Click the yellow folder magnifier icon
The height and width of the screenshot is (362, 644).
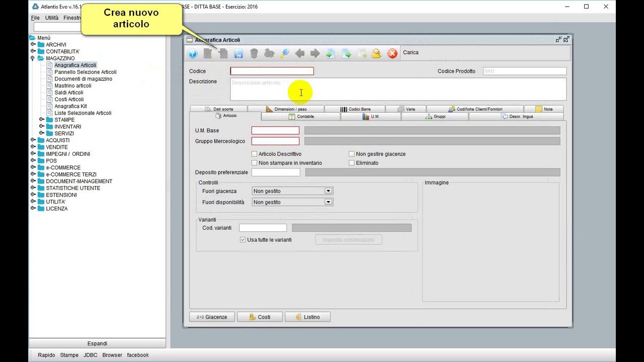click(377, 53)
